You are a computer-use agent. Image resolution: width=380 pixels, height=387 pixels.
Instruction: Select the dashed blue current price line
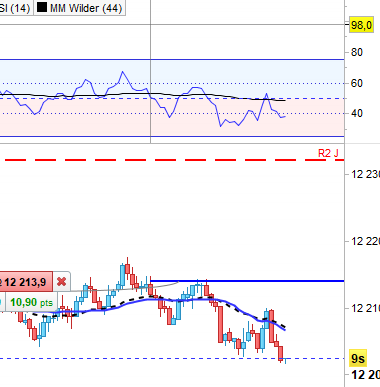(x=172, y=359)
